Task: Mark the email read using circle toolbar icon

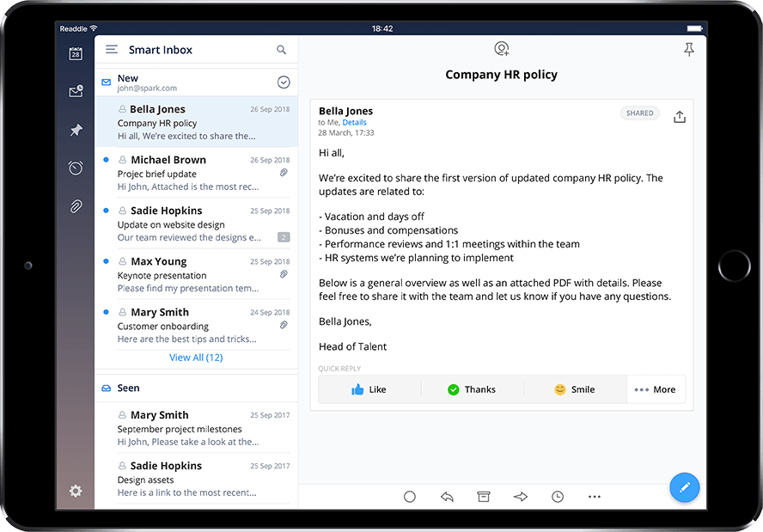Action: (x=410, y=496)
